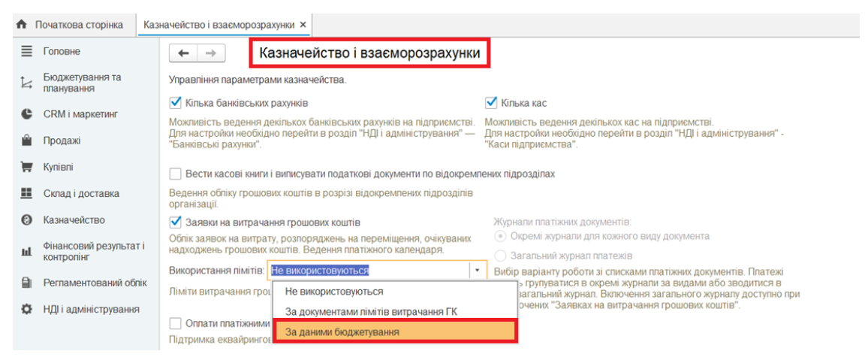
Task: Close the Казначейство і взаєморозрахунки tab
Action: [x=303, y=25]
